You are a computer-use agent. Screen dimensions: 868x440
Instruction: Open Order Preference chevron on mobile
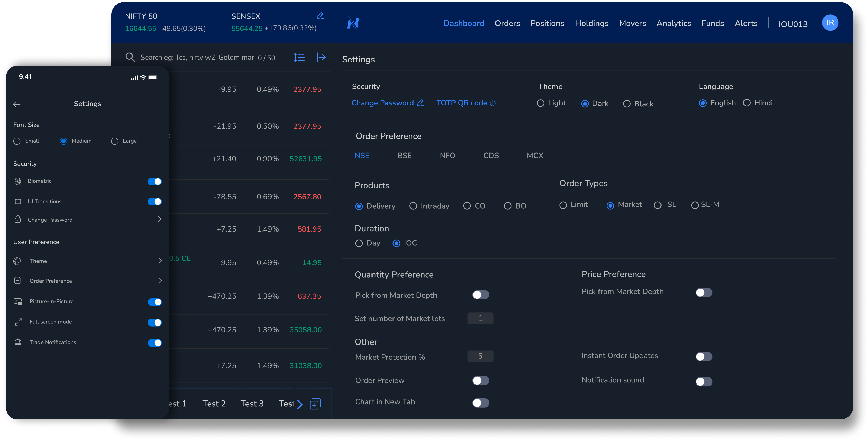pos(160,281)
